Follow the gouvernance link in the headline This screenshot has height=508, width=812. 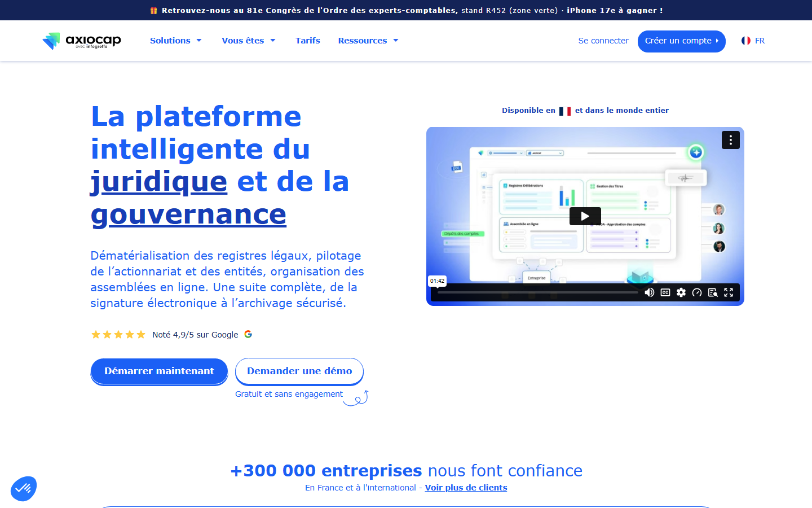point(188,214)
